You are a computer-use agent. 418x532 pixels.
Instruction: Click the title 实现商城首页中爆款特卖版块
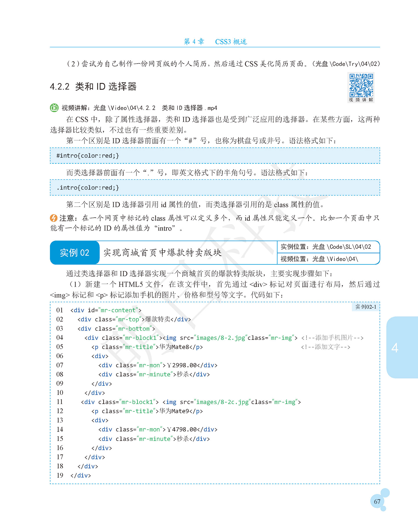tap(163, 253)
